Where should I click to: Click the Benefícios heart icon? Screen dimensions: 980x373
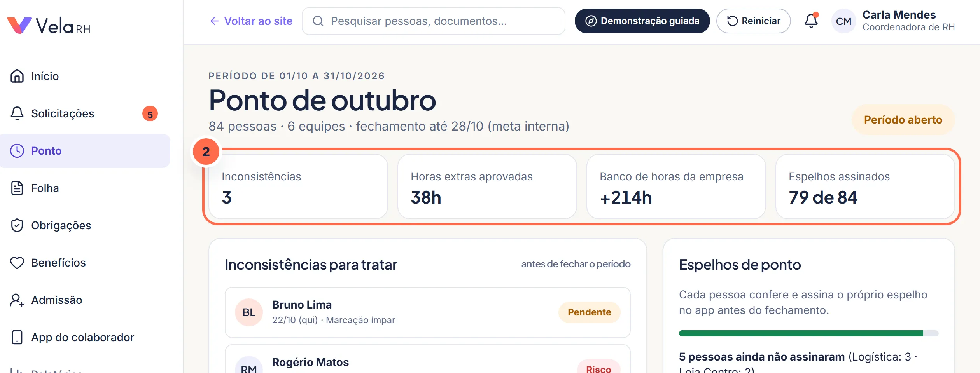click(x=17, y=263)
